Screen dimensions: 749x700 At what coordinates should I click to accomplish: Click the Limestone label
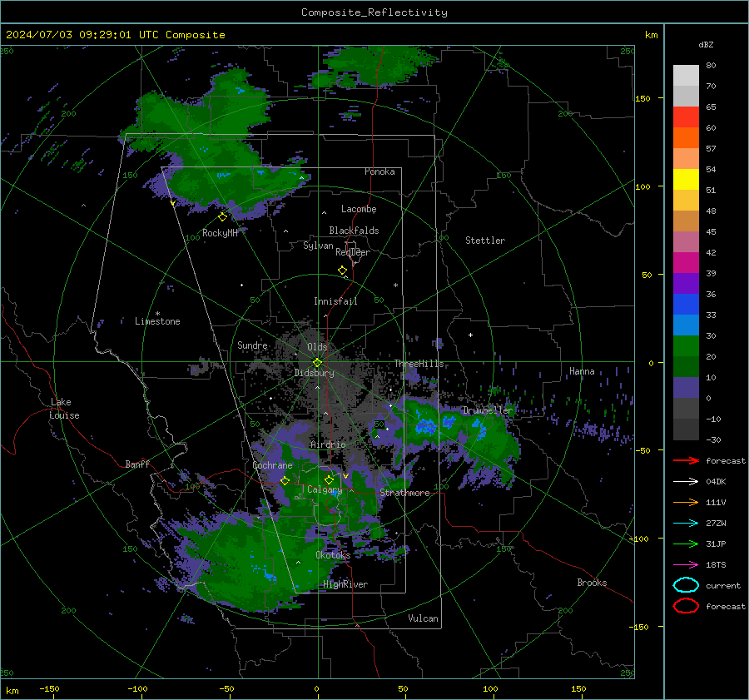coord(157,321)
